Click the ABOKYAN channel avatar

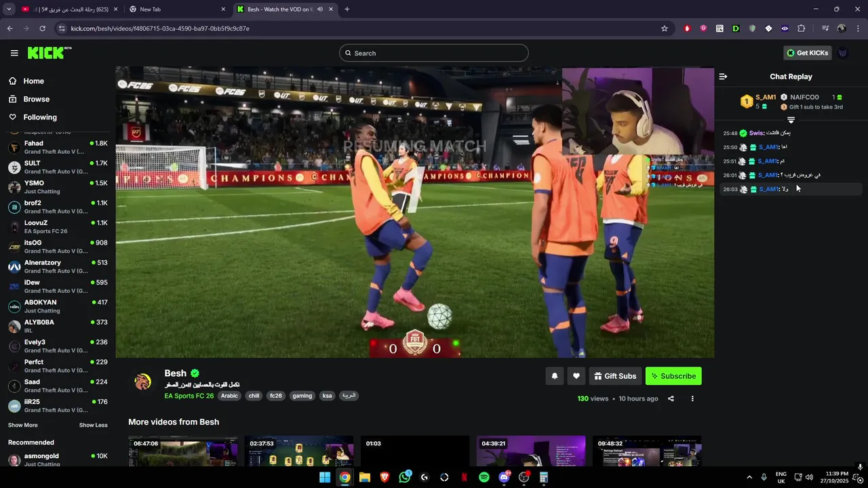[14, 306]
